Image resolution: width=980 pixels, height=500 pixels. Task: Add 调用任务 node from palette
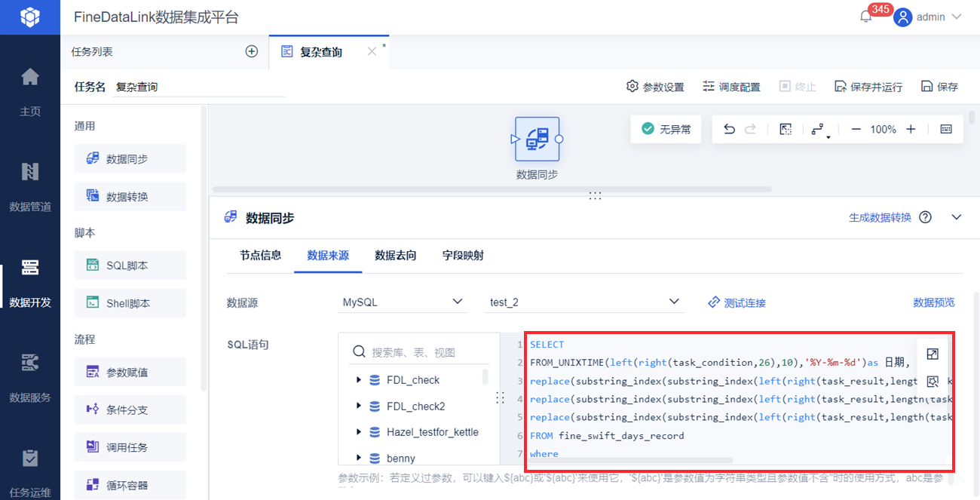[130, 447]
